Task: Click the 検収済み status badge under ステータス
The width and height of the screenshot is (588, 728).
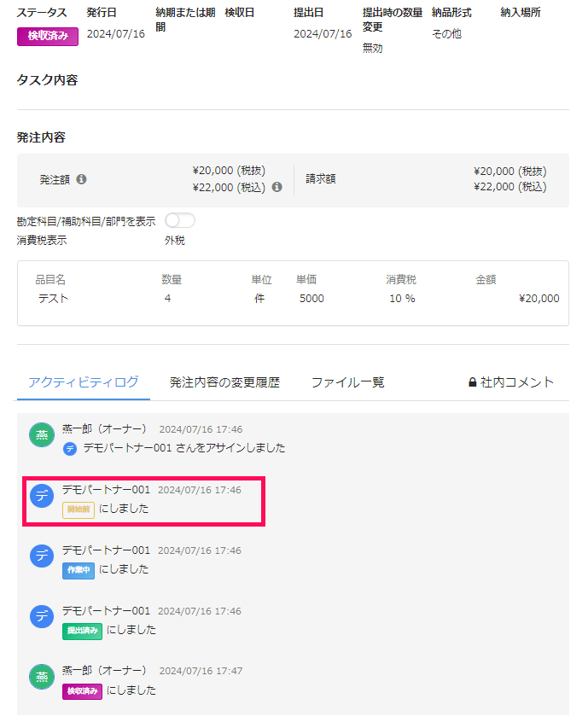Action: click(48, 36)
